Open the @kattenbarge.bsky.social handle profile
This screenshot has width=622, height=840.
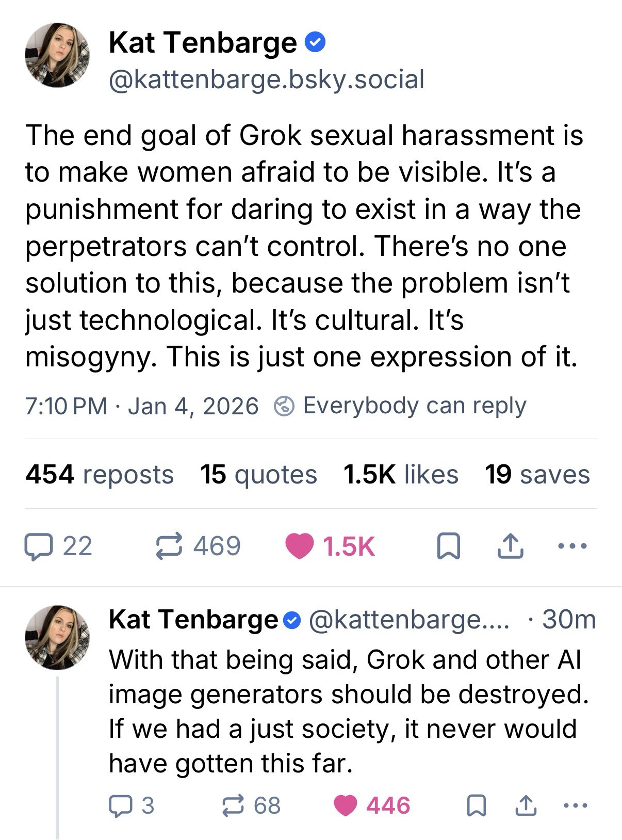pyautogui.click(x=266, y=79)
